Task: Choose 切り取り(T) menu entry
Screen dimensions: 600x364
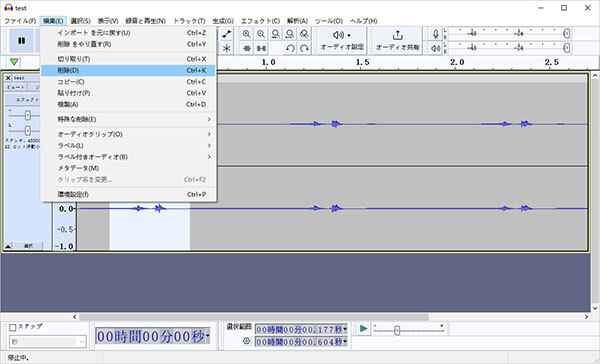Action: point(129,59)
